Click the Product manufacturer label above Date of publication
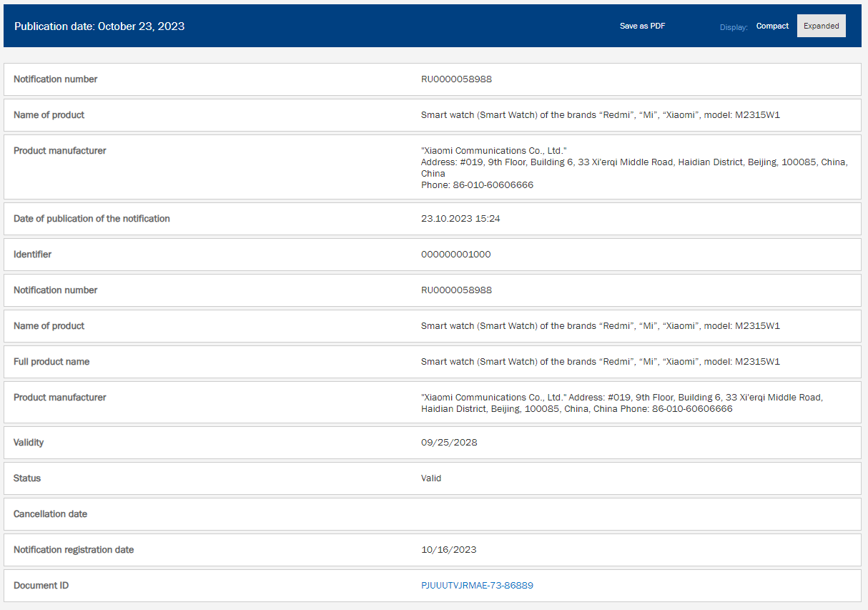This screenshot has height=610, width=868. pyautogui.click(x=59, y=150)
